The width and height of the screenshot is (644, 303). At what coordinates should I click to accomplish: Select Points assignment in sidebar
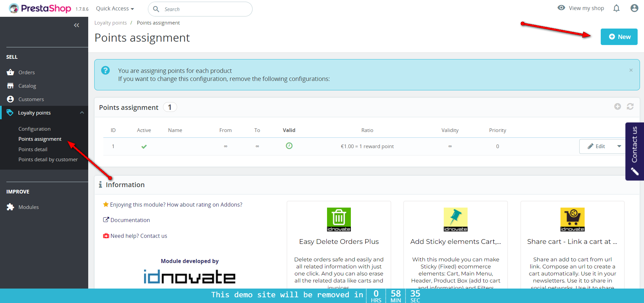(40, 139)
